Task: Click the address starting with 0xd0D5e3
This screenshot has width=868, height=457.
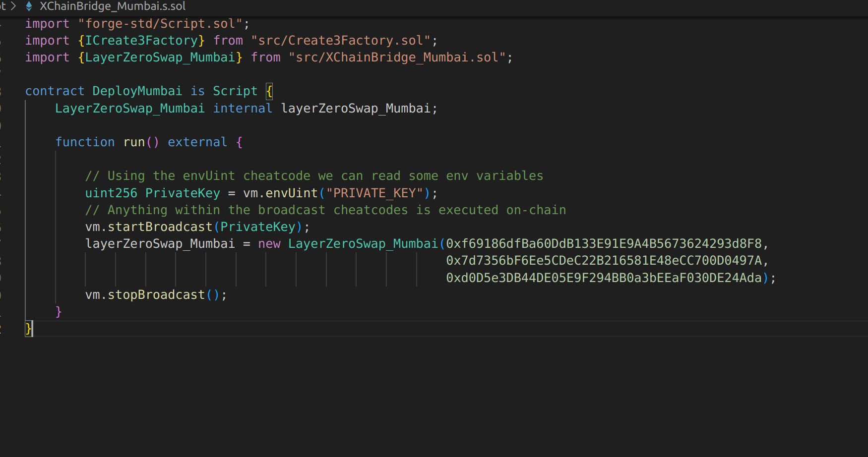Action: (x=604, y=278)
